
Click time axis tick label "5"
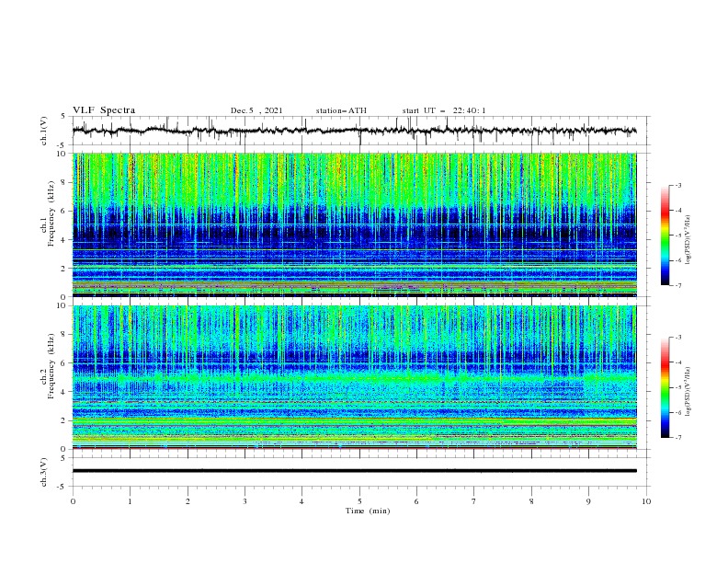point(359,501)
